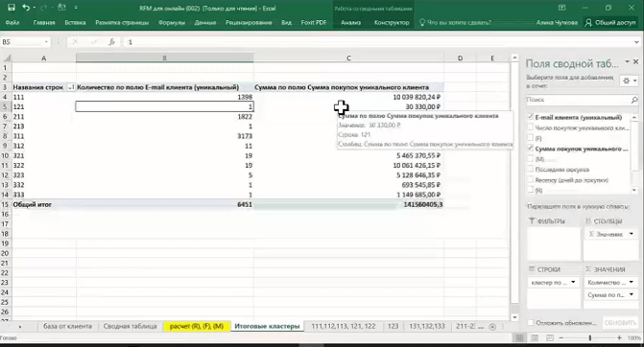Click the formula bar cancel X icon
The height and width of the screenshot is (347, 644).
(75, 42)
